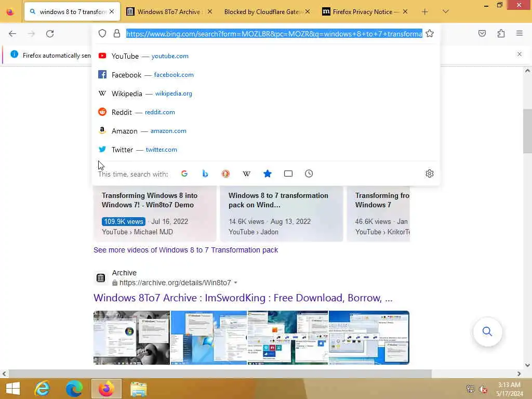The width and height of the screenshot is (532, 399).
Task: Open the Extensions puzzle icon
Action: tap(501, 33)
